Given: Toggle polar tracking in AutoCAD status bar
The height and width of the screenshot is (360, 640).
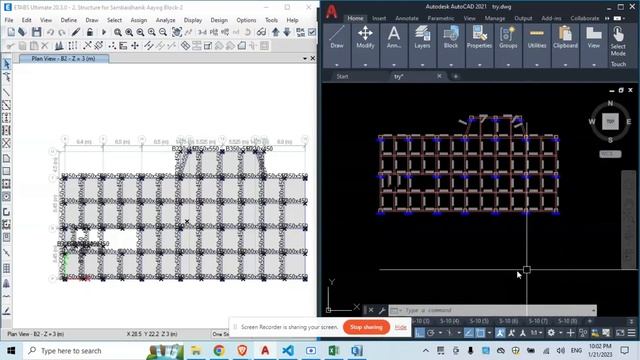Looking at the screenshot, I should [431, 333].
